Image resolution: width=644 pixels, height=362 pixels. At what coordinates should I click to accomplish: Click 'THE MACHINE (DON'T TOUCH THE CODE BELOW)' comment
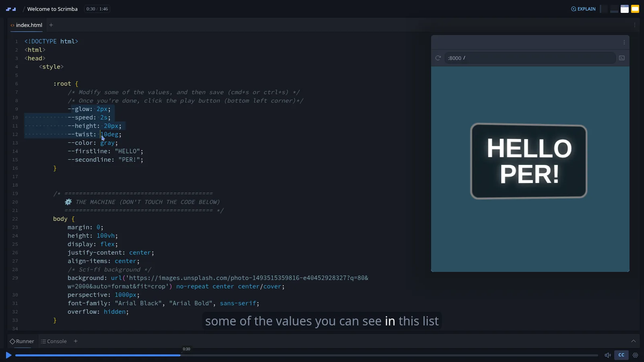(147, 202)
